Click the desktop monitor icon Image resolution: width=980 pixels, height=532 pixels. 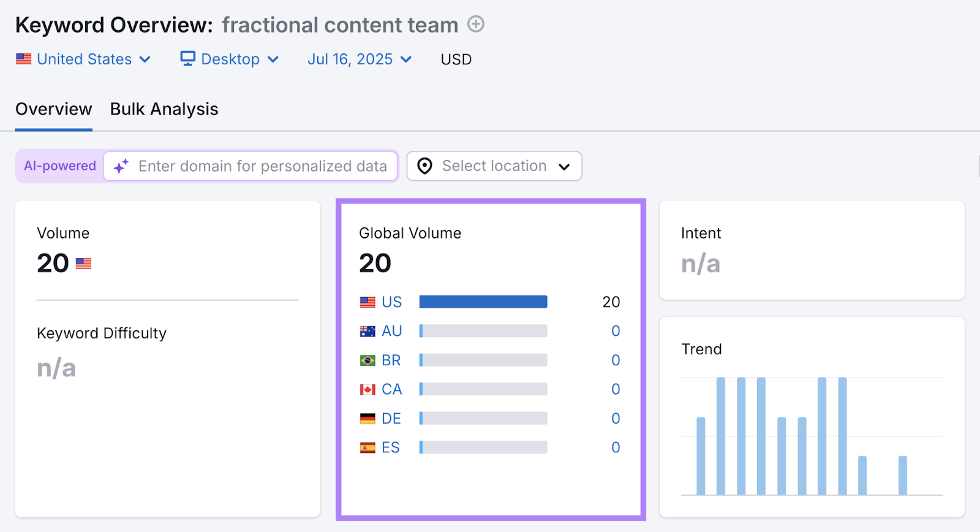click(x=187, y=58)
